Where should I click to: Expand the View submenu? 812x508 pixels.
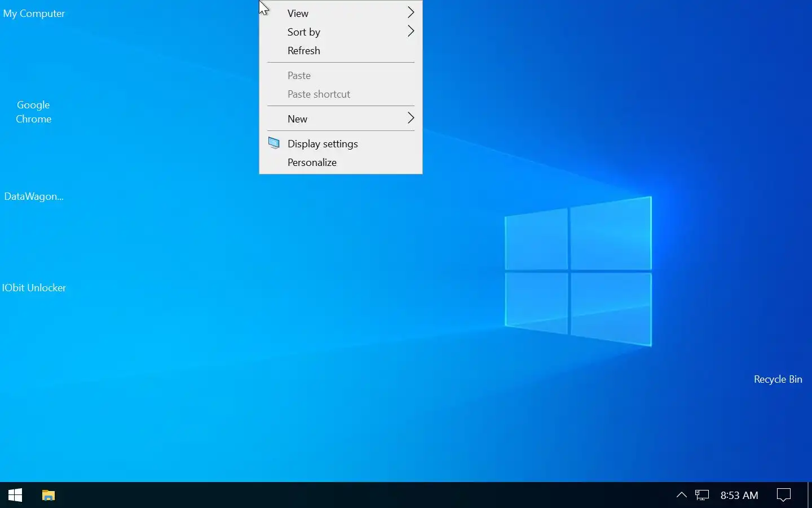click(x=341, y=13)
